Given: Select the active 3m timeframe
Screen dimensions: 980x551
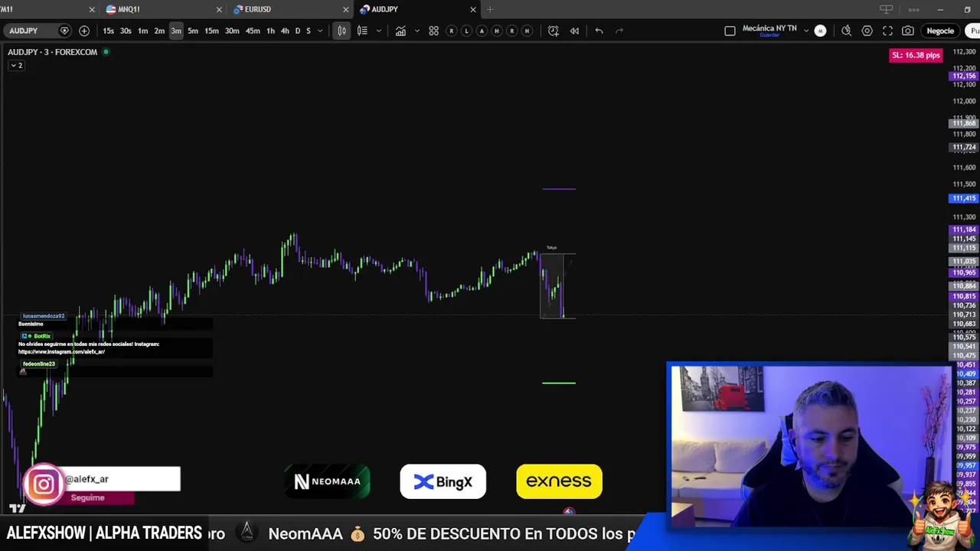Looking at the screenshot, I should point(176,31).
